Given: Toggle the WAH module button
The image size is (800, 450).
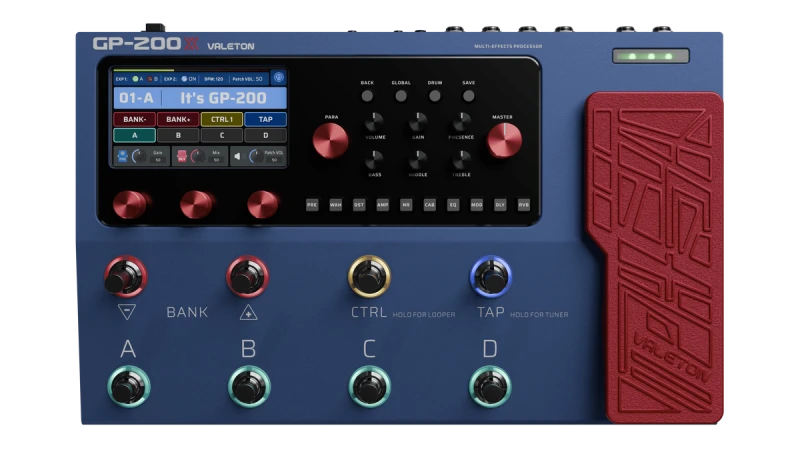Looking at the screenshot, I should (335, 205).
